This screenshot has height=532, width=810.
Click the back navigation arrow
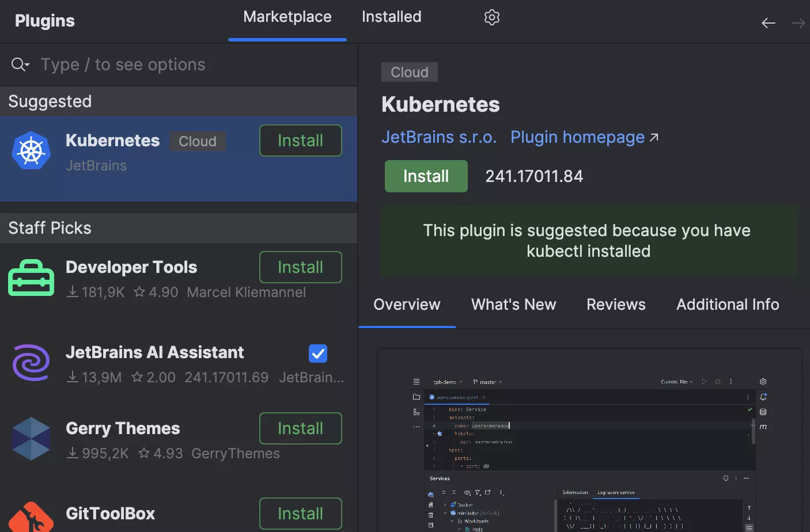coord(769,22)
